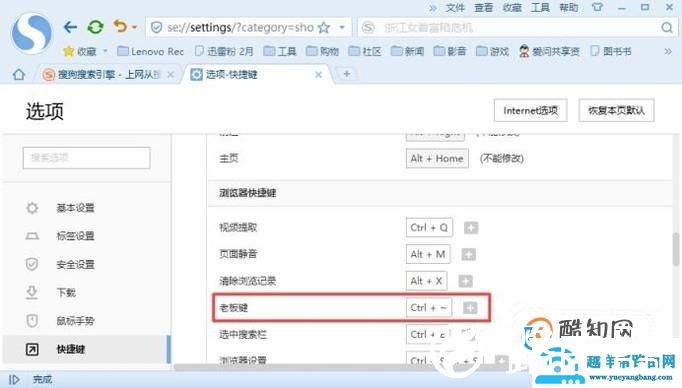Refresh the page with green arrows icon

coord(95,27)
